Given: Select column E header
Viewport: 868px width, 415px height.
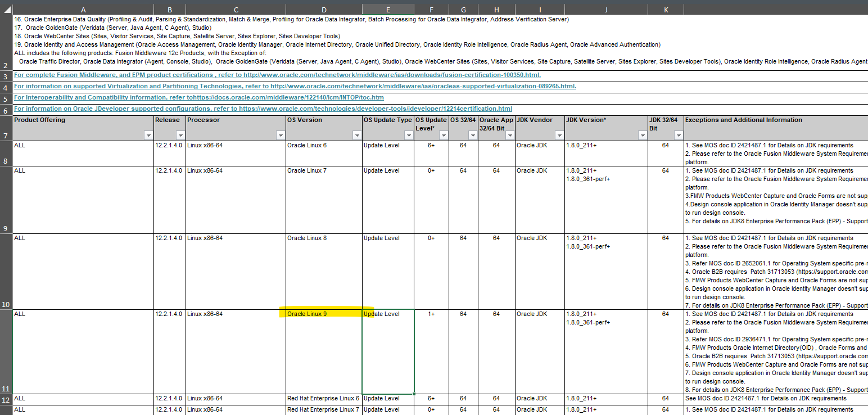Looking at the screenshot, I should [388, 10].
